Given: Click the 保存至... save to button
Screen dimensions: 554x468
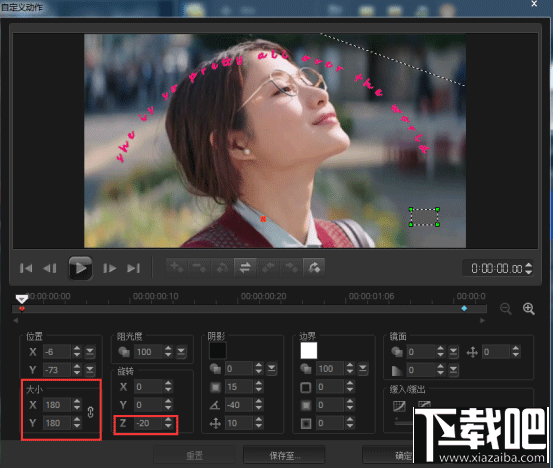Looking at the screenshot, I should [284, 456].
